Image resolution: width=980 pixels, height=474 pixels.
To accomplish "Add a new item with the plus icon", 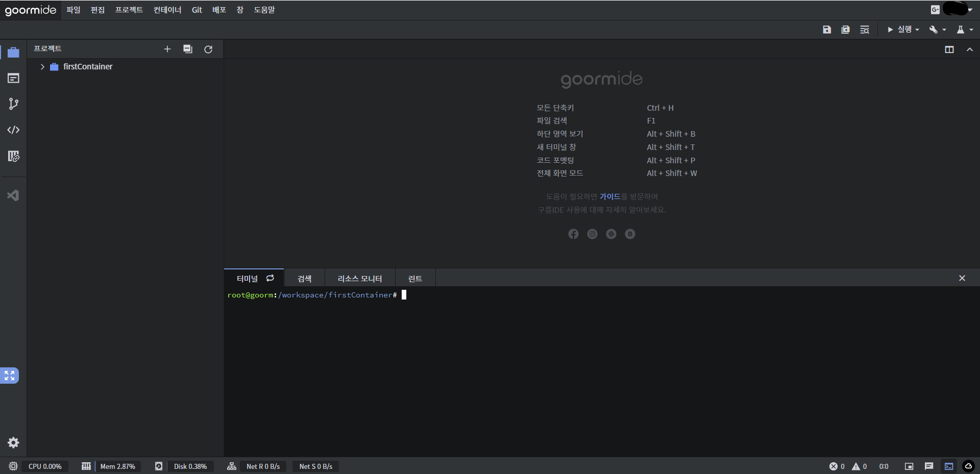I will click(167, 49).
